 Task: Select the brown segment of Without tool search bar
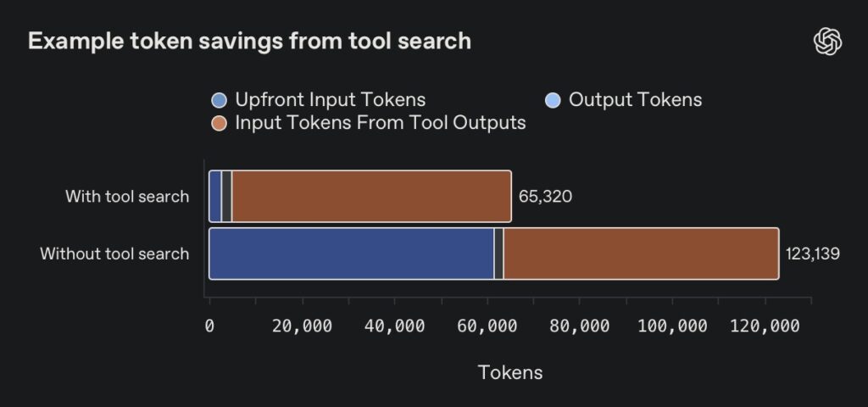point(641,254)
